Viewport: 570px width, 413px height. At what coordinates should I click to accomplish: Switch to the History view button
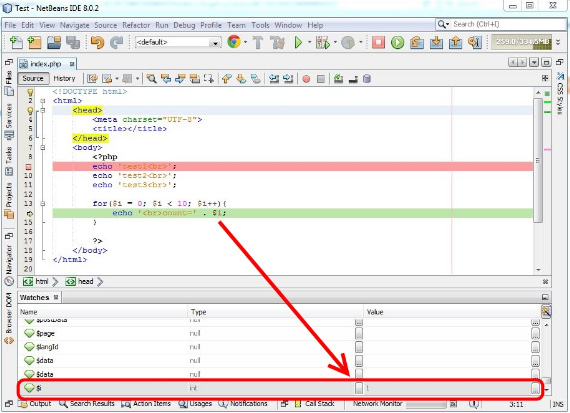(x=64, y=79)
